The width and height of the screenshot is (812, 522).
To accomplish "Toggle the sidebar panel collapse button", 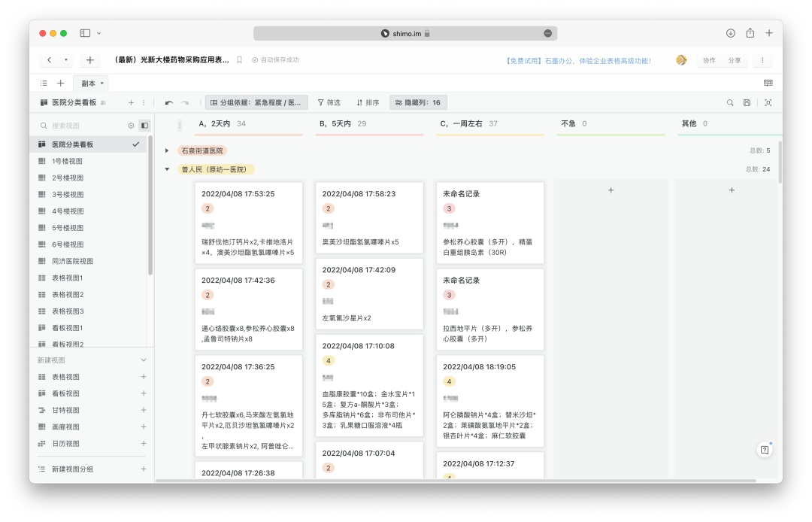I will point(144,126).
